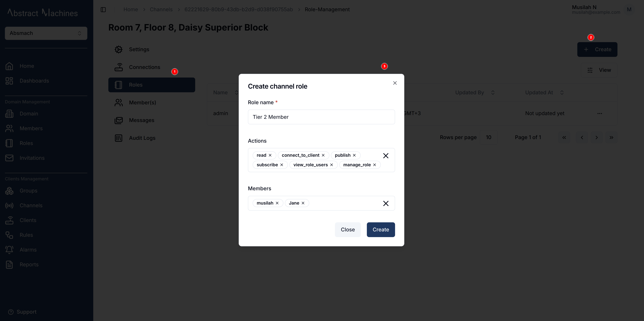Close the Create channel role dialog
644x321 pixels.
coord(395,83)
